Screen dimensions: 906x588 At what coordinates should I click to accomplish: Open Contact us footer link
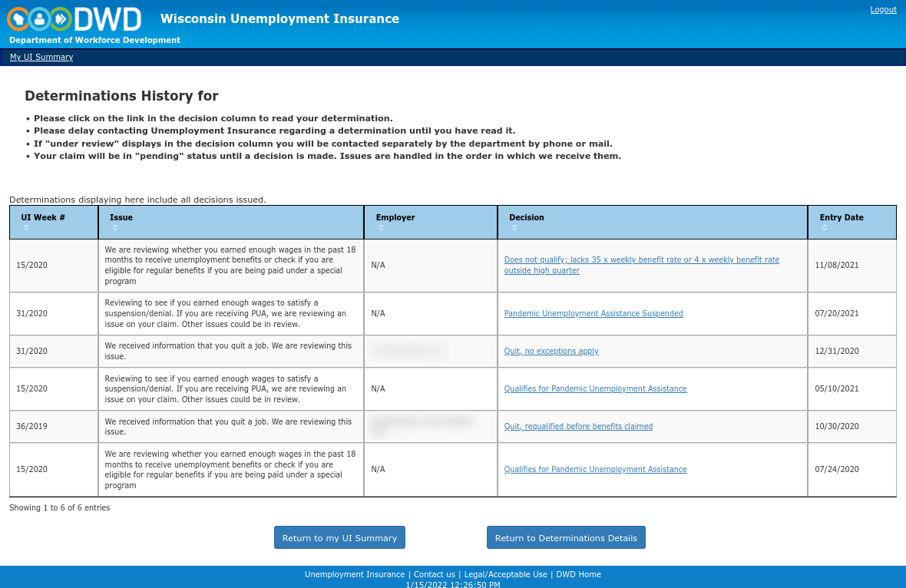click(434, 574)
